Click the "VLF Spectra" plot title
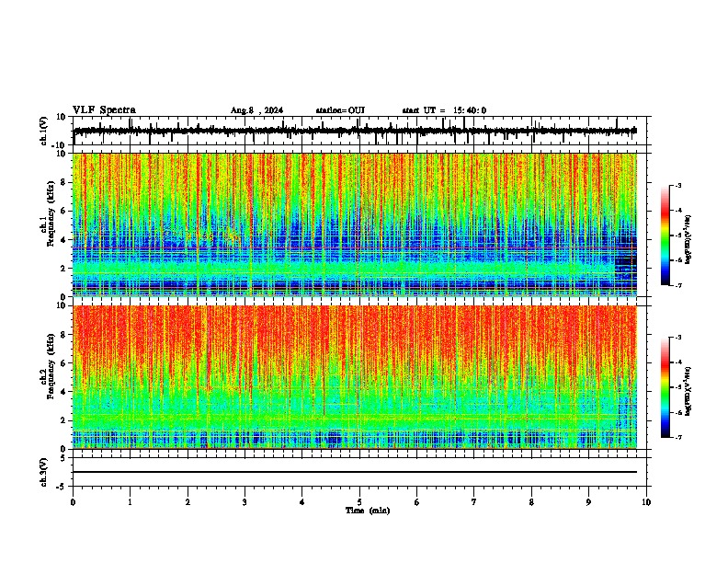This screenshot has height=563, width=728. 104,110
